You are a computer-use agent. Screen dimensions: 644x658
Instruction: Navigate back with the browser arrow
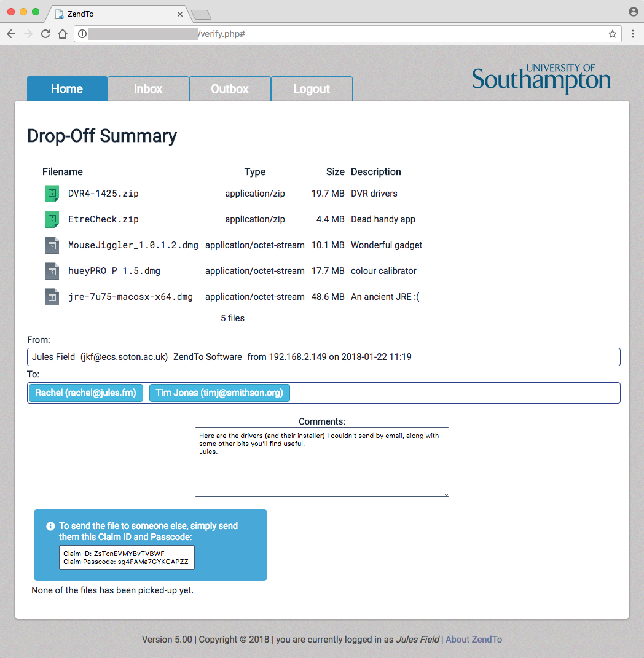point(11,34)
